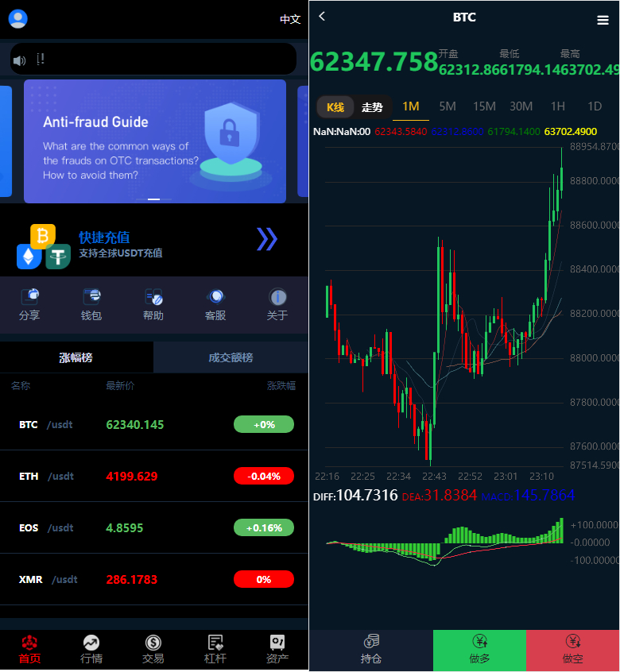
Task: Open the hamburger menu on chart
Action: [603, 21]
